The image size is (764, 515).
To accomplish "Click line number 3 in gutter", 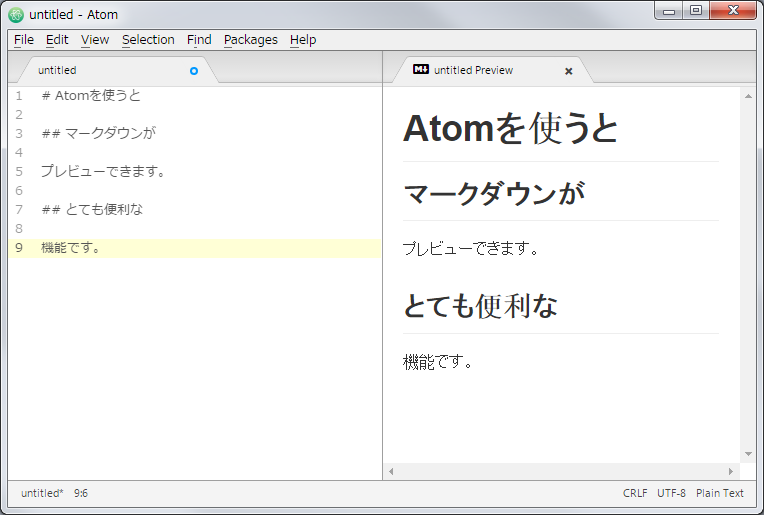I will 19,134.
